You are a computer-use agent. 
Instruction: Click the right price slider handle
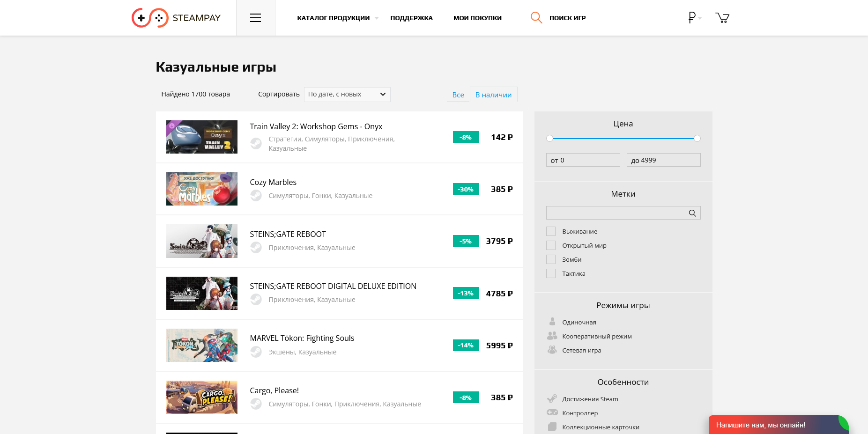pos(697,138)
